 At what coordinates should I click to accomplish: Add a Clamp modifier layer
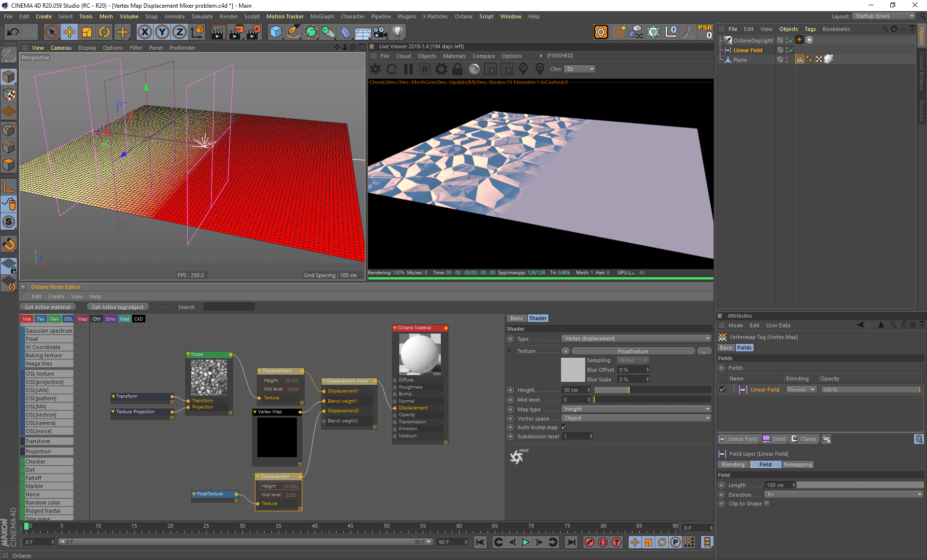(x=803, y=439)
